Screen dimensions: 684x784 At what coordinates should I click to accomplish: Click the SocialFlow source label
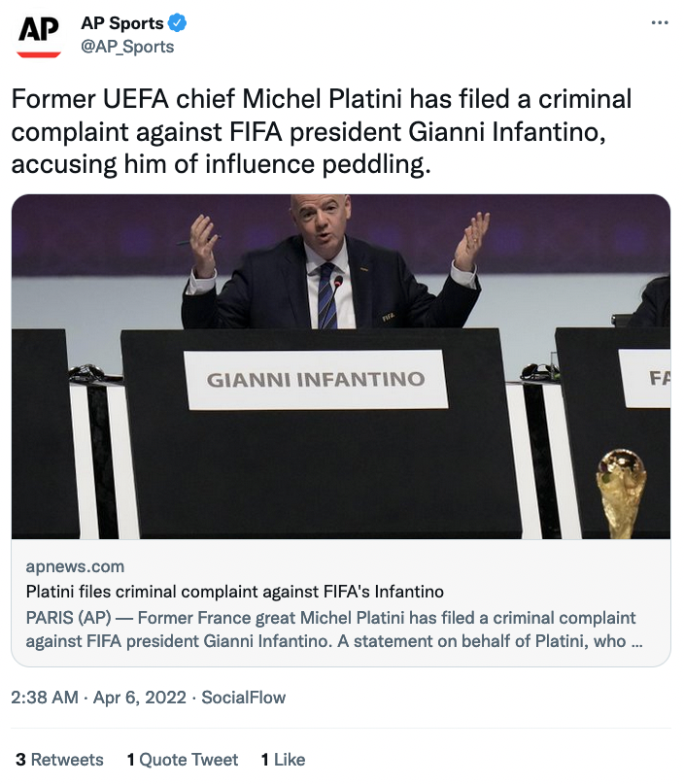[243, 698]
